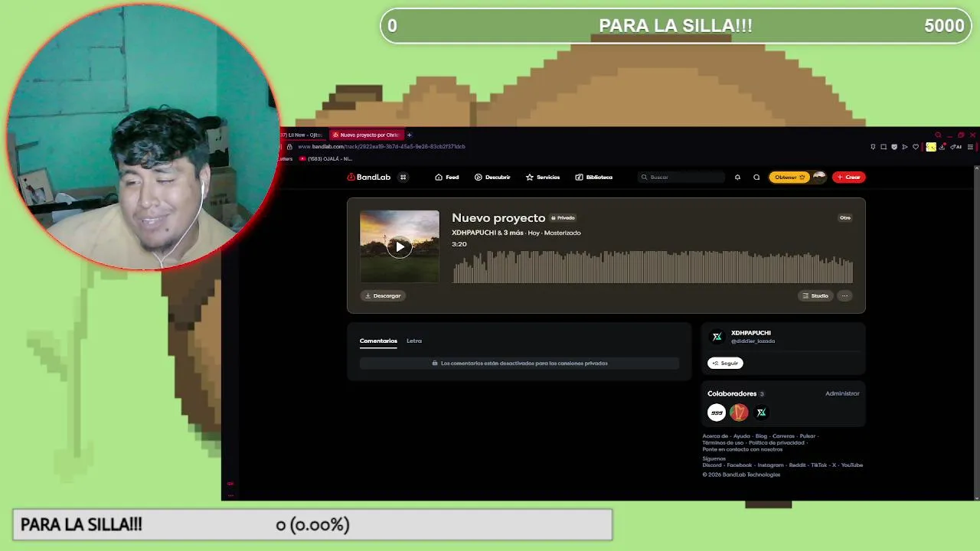Image resolution: width=980 pixels, height=551 pixels.
Task: Click the browser address bar URL
Action: click(x=381, y=146)
